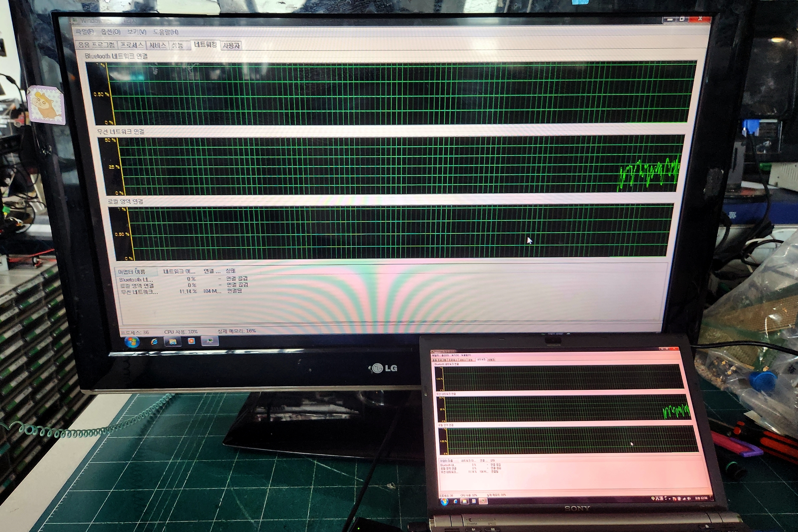Select the 무선 네트워크 adapter row
Viewport: 798px width, 532px height.
(139, 292)
